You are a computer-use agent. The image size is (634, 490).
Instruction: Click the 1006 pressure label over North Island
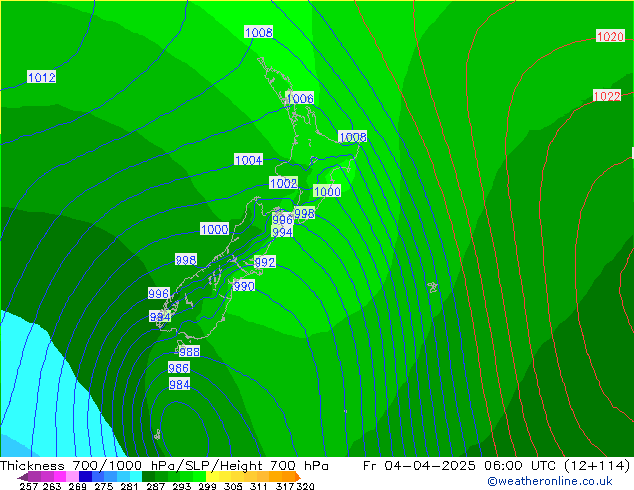(x=300, y=98)
